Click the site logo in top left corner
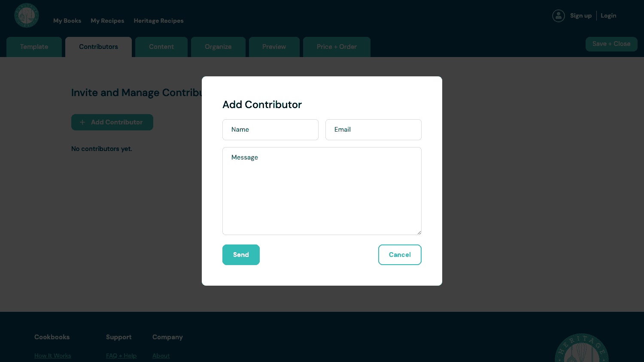 point(26,15)
